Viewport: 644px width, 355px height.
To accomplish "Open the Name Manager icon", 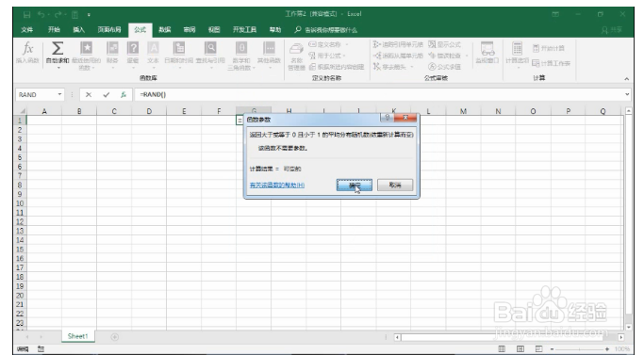I will click(x=296, y=49).
